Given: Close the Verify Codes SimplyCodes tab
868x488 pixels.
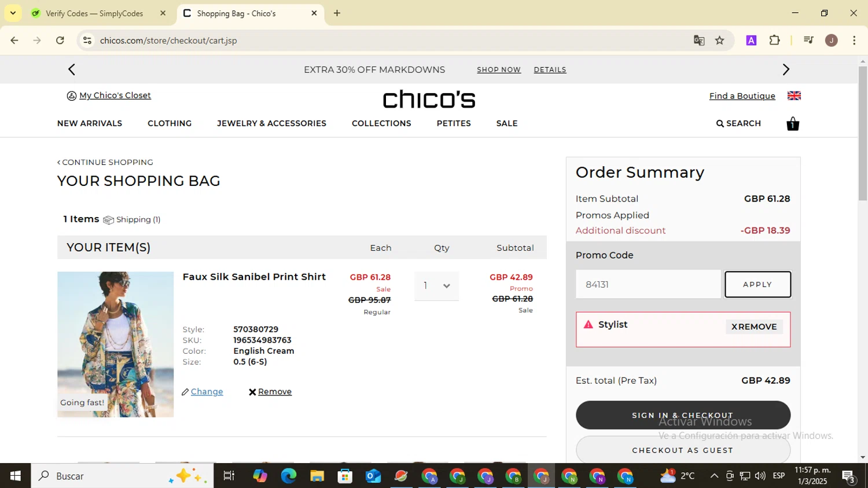Looking at the screenshot, I should click(x=163, y=13).
